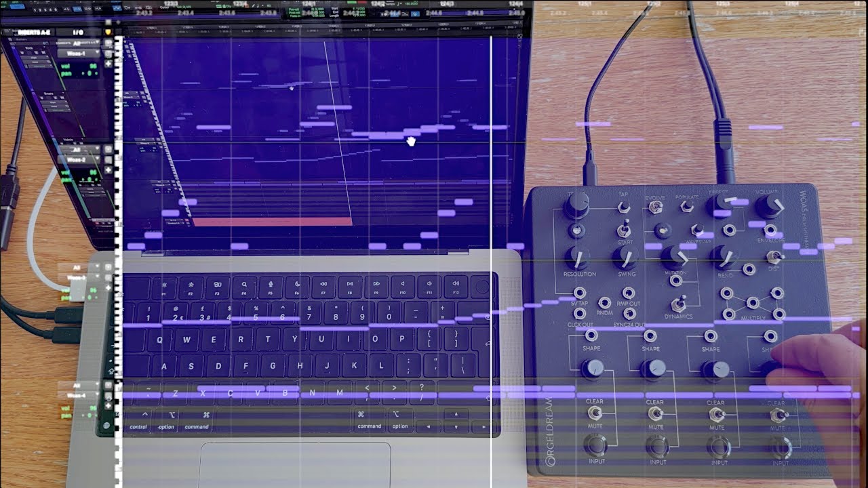
Task: Flip the POPULATE switch on the synth
Action: click(x=686, y=205)
